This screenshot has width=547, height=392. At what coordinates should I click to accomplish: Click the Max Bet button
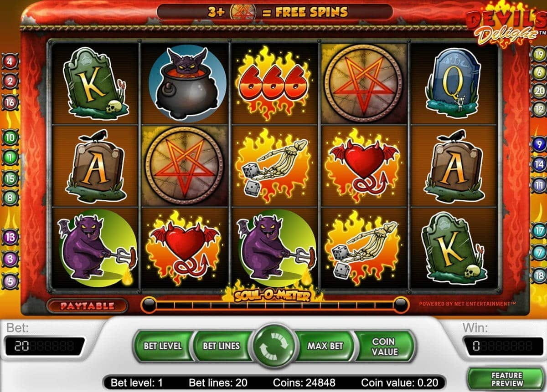[325, 346]
